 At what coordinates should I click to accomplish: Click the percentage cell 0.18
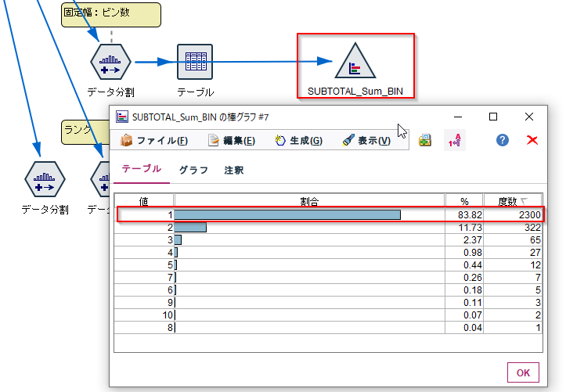tap(464, 290)
